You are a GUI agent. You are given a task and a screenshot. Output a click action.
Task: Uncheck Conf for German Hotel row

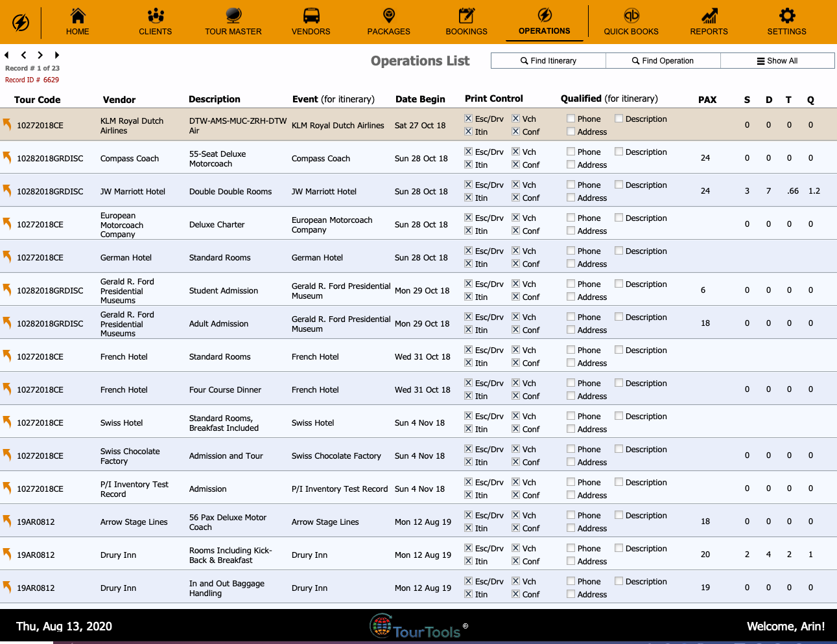coord(515,264)
